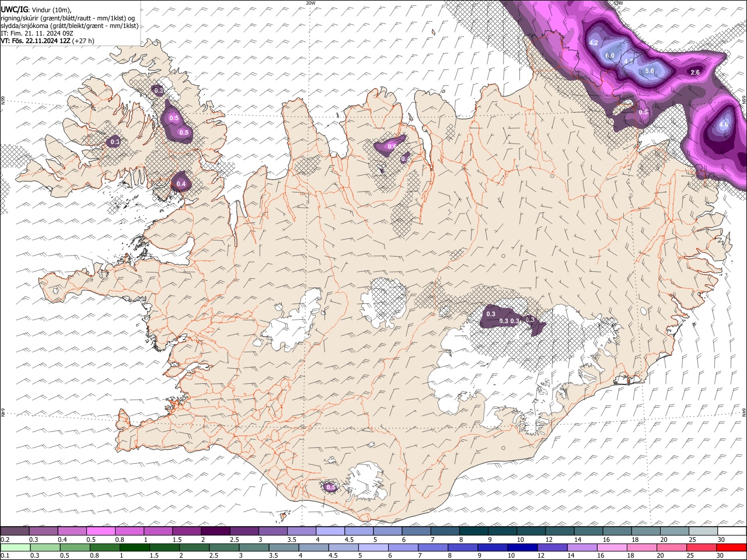Pick upper legend swatch between 0.2 and 0.3
The width and height of the screenshot is (747, 560).
coord(15,531)
